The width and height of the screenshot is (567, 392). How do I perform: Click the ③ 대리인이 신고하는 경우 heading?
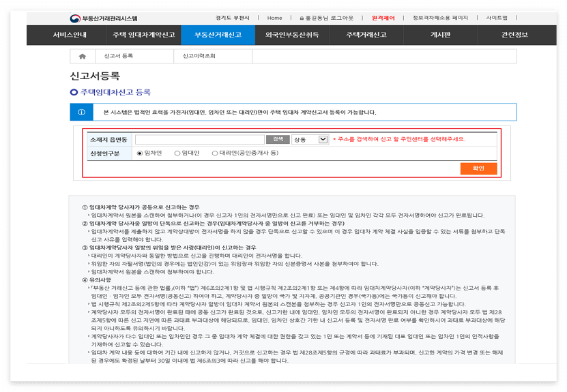coord(169,247)
